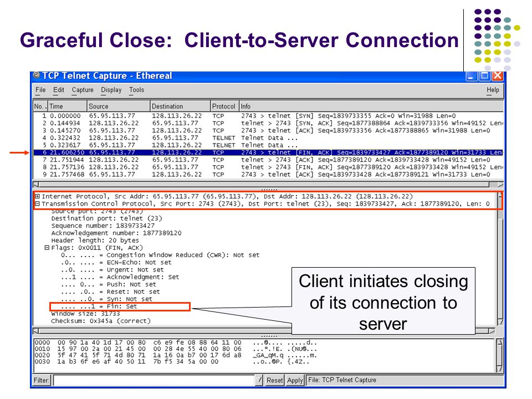Open the Capture menu
The height and width of the screenshot is (399, 532).
[x=83, y=90]
